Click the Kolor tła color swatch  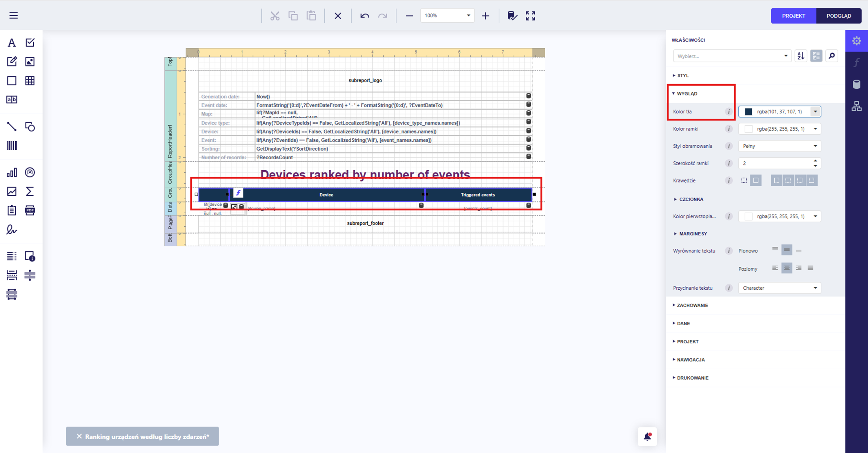coord(748,112)
